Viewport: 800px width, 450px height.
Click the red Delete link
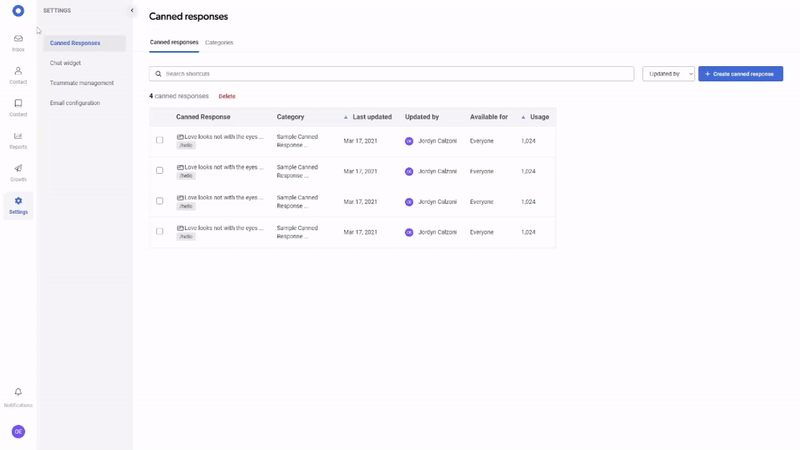click(227, 96)
